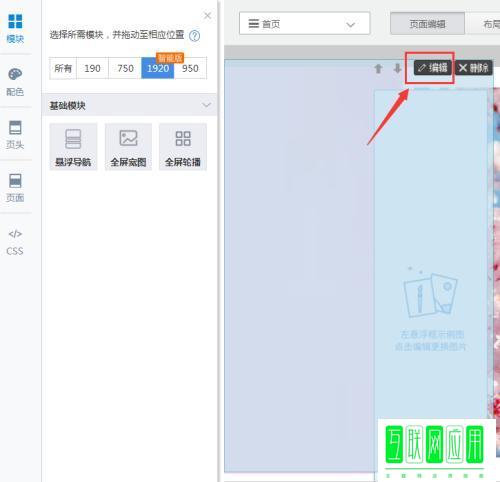The image size is (500, 482).
Task: Move module up with up arrow
Action: (378, 69)
